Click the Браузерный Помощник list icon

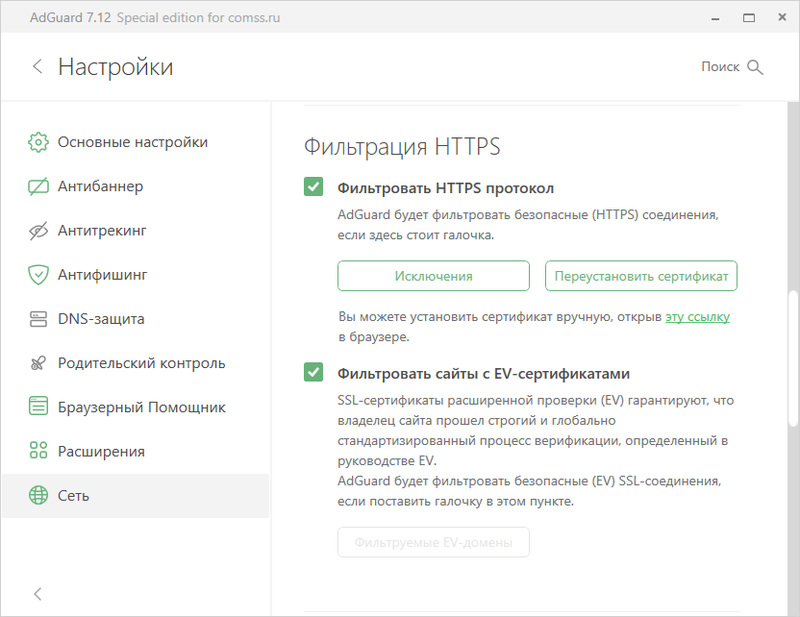[38, 407]
